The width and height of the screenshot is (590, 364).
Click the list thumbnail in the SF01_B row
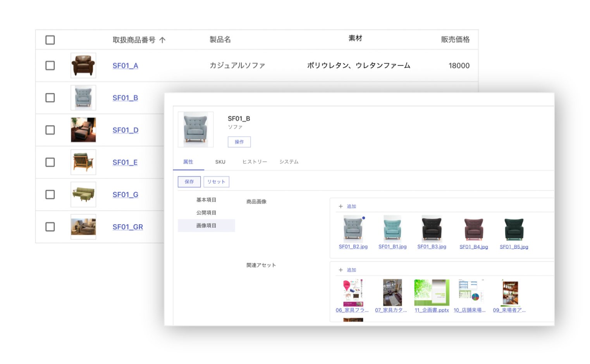pos(83,98)
